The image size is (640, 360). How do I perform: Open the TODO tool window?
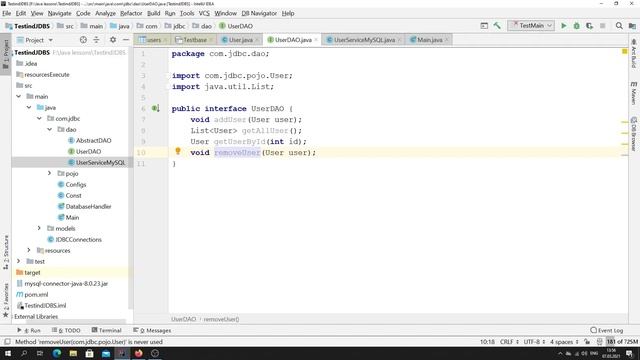point(66,330)
